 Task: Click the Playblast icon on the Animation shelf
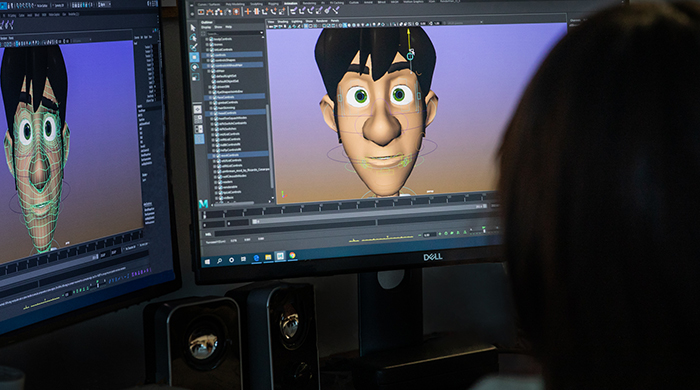pos(201,12)
